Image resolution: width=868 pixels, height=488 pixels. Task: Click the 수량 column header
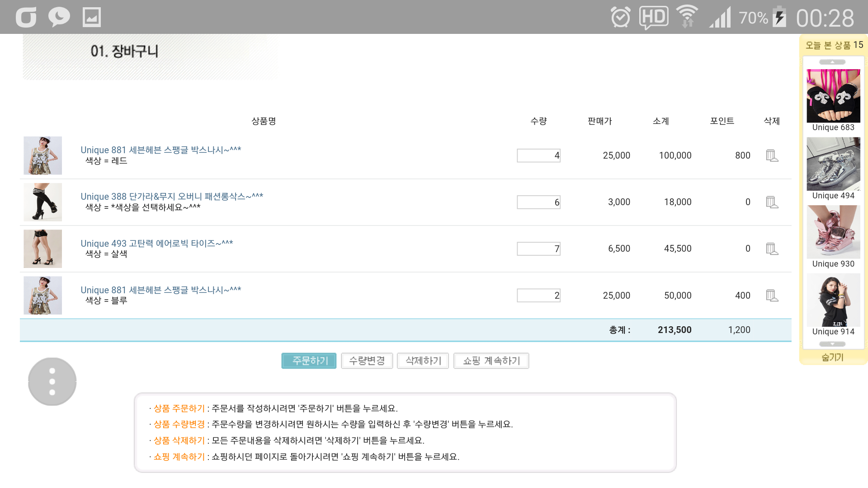coord(539,121)
